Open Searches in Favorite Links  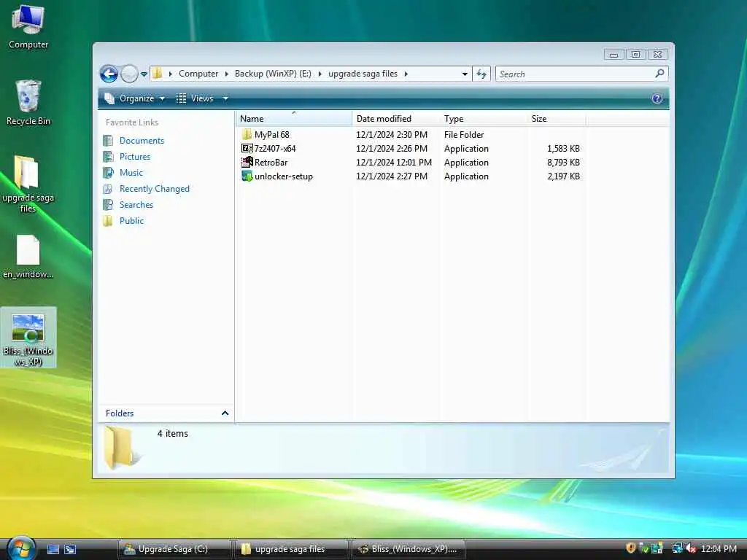[136, 205]
